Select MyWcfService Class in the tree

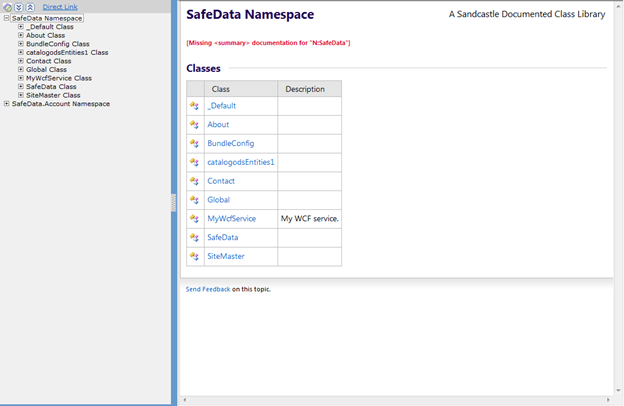click(x=59, y=78)
